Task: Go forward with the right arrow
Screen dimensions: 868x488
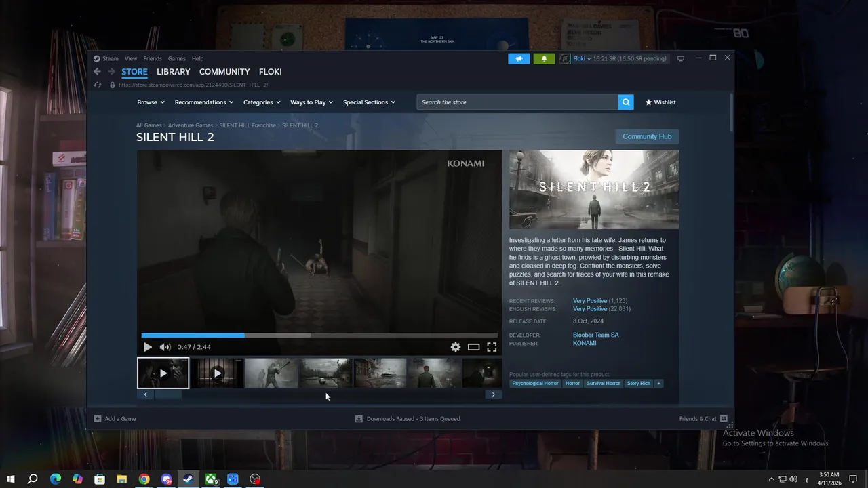Action: tap(111, 71)
